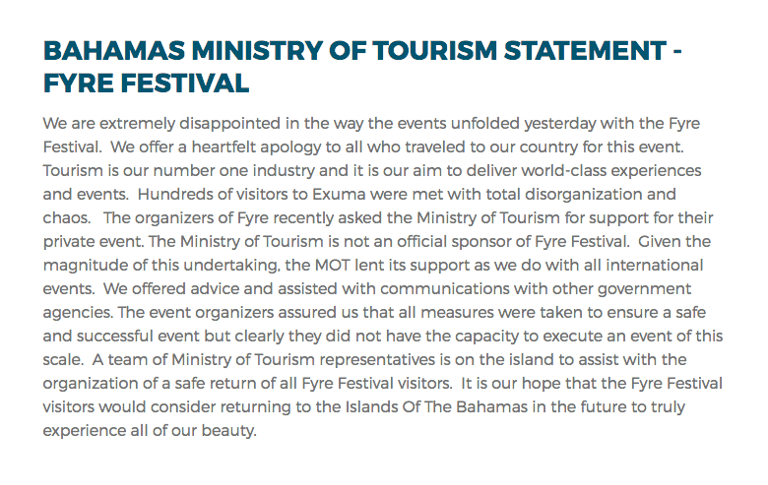Click the closing words "experience all of our beauty"
This screenshot has height=485, width=768.
(149, 430)
